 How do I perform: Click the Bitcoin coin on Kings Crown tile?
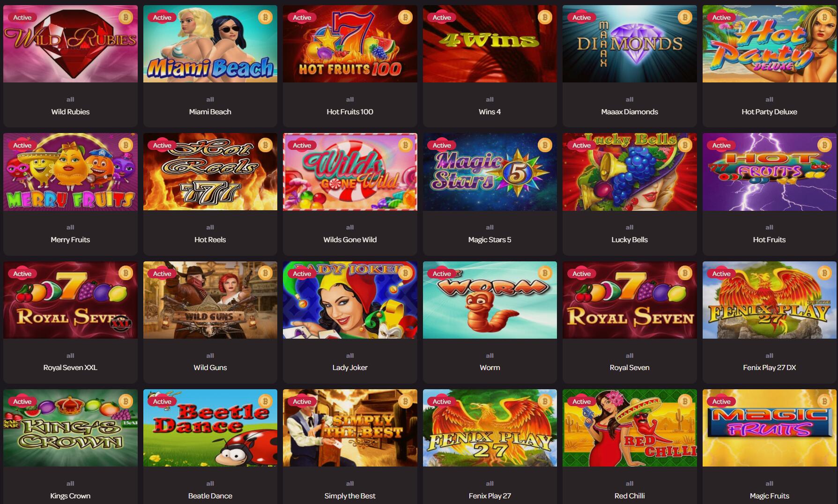coord(126,401)
